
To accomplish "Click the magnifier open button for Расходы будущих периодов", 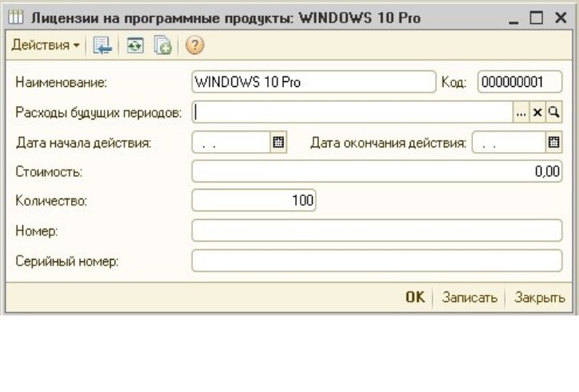I will click(x=553, y=112).
